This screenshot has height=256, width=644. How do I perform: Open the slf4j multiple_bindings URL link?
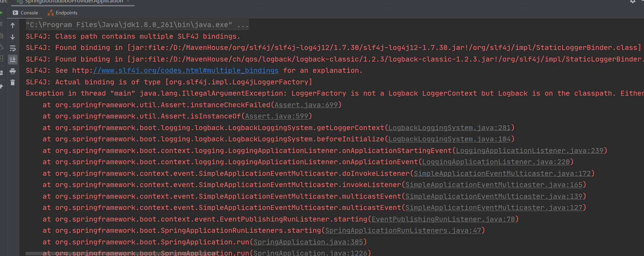pos(186,71)
